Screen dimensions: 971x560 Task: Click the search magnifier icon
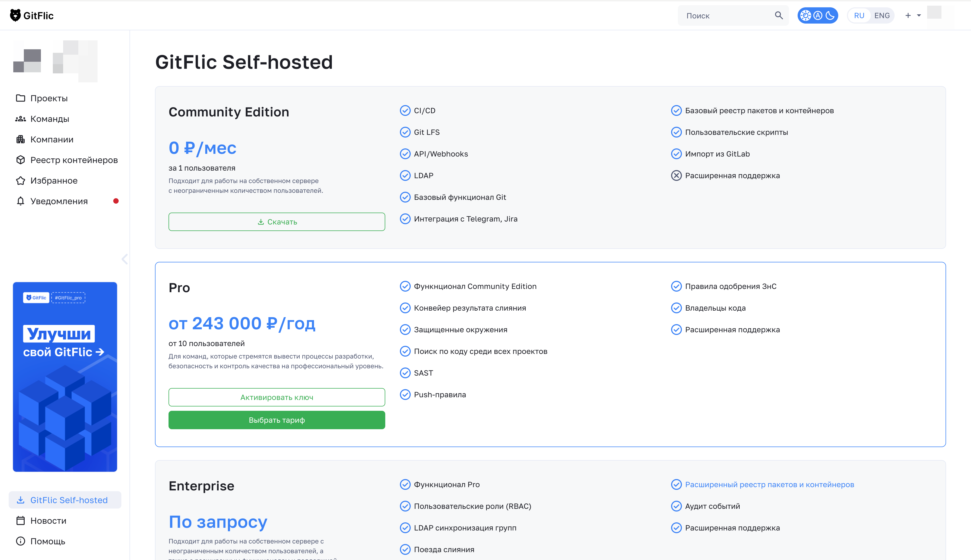point(779,15)
